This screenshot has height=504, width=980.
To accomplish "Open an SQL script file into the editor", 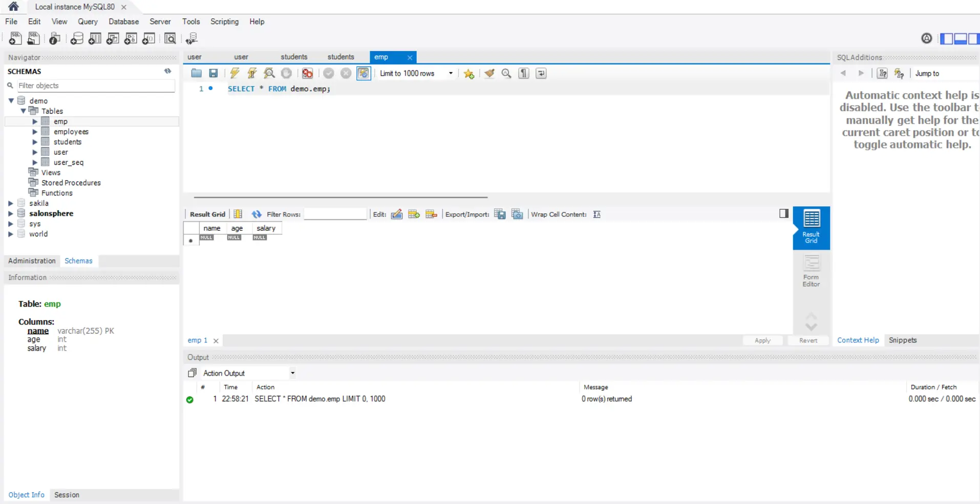I will point(196,73).
